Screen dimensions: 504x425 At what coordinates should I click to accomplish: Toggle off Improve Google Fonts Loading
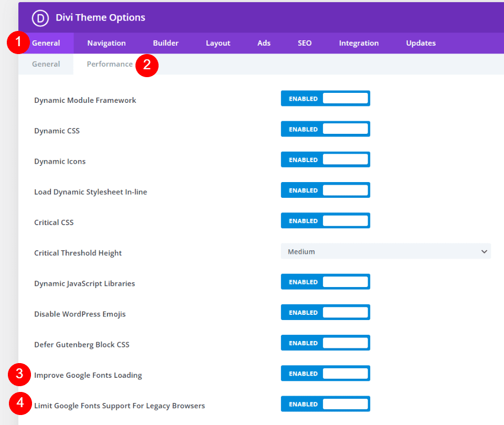tap(325, 373)
